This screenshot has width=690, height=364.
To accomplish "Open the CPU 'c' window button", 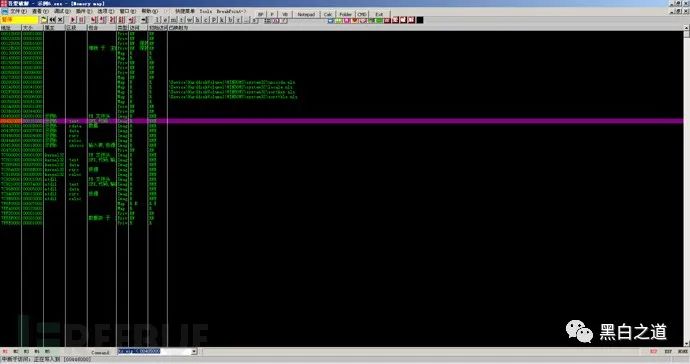I will click(206, 20).
